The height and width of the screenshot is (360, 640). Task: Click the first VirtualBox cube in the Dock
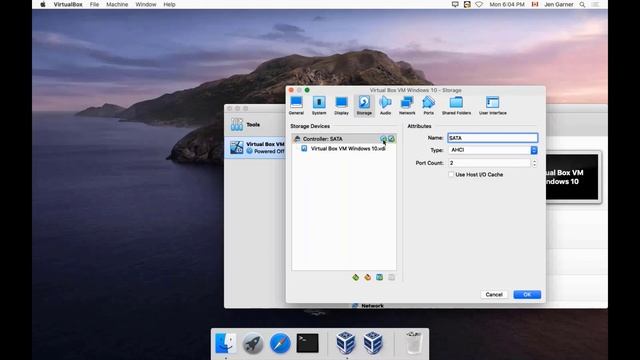346,343
